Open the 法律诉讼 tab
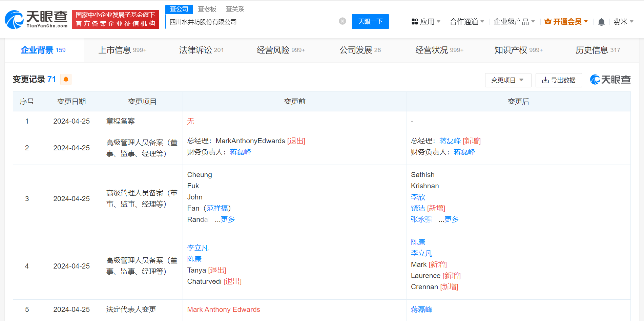644x321 pixels. pos(201,50)
